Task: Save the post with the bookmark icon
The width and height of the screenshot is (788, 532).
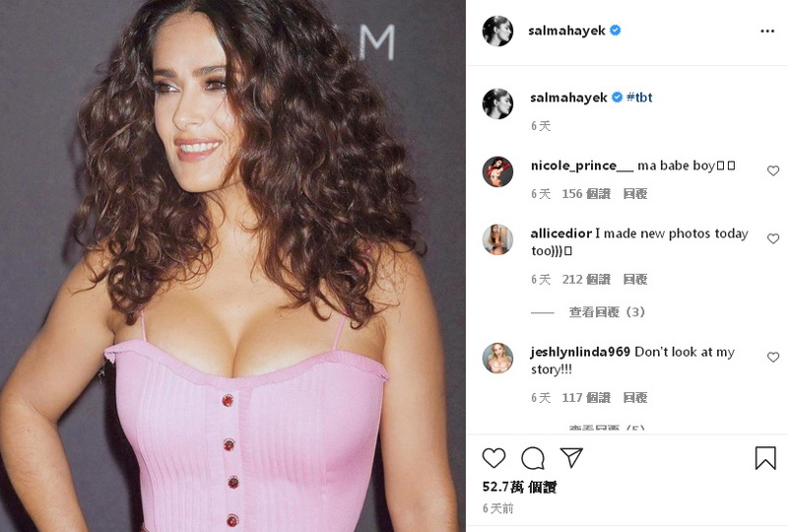Action: click(x=765, y=458)
